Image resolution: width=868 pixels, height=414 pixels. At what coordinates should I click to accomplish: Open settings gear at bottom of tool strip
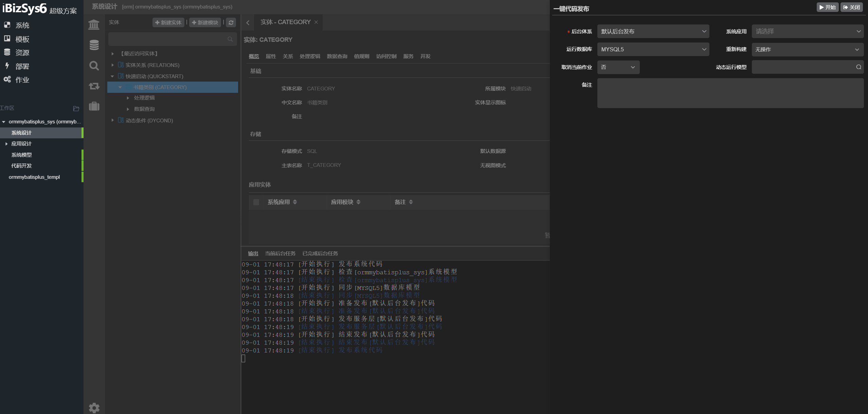[94, 408]
